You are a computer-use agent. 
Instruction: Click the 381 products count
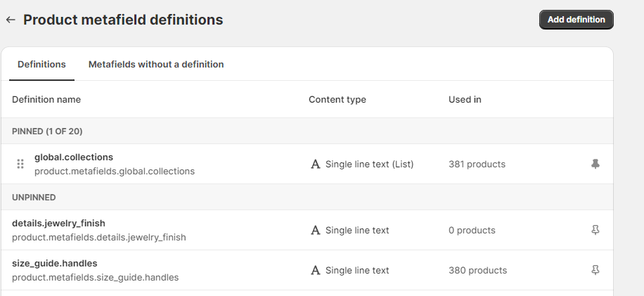477,165
